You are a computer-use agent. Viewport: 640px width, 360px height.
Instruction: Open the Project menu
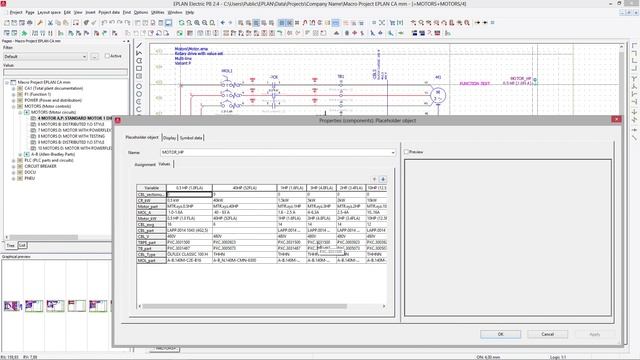16,13
